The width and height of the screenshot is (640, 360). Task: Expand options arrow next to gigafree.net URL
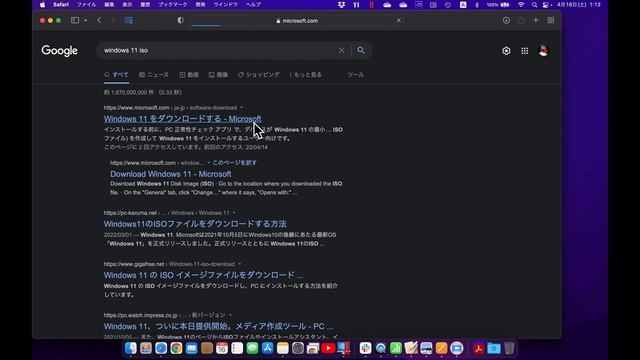(239, 264)
